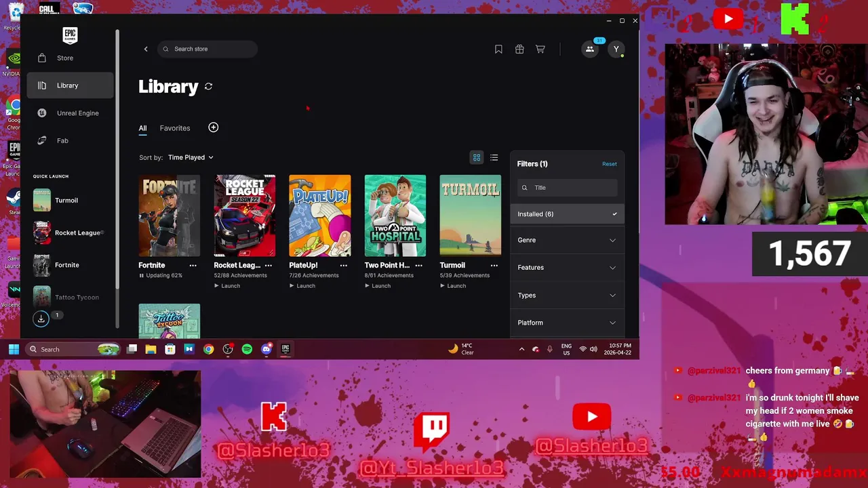Open Unreal Engine in the sidebar
This screenshot has width=868, height=488.
(70, 113)
